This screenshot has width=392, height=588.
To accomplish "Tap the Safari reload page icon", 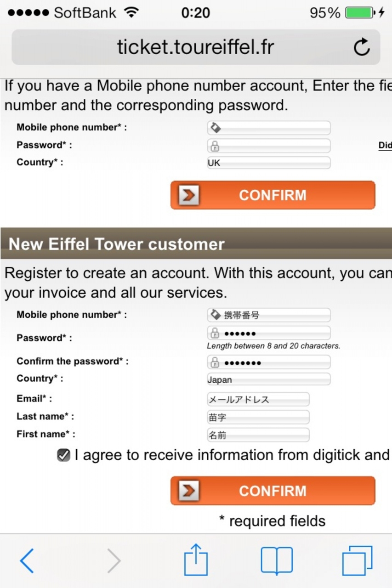I will 362,47.
